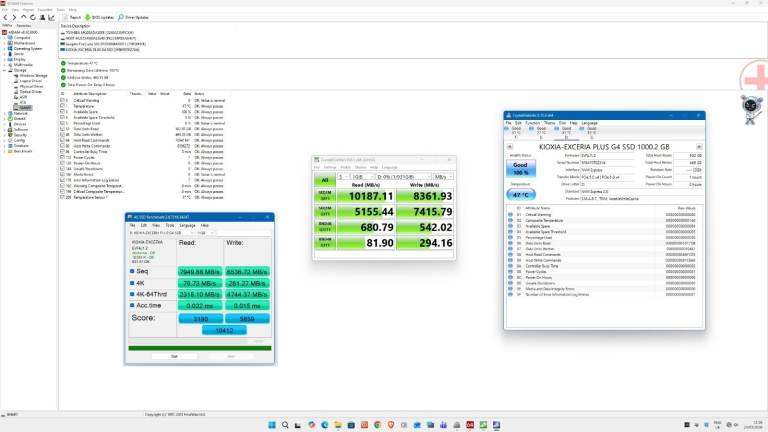Toggle the Acc.time checkbox in AS SSD

[x=132, y=307]
